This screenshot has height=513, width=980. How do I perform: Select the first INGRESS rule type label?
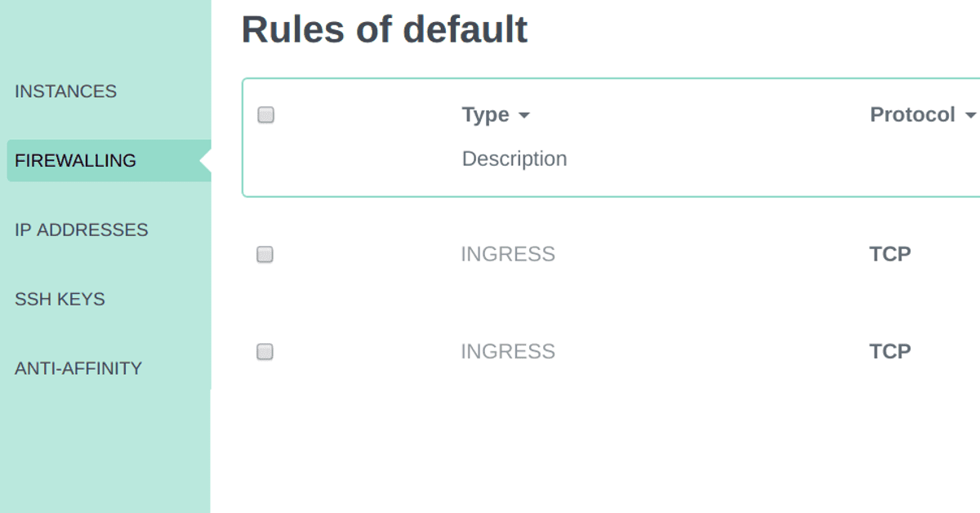508,254
